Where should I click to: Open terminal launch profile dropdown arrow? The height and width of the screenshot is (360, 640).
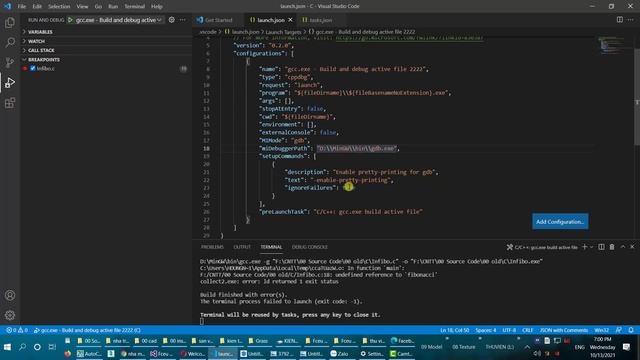coord(591,247)
